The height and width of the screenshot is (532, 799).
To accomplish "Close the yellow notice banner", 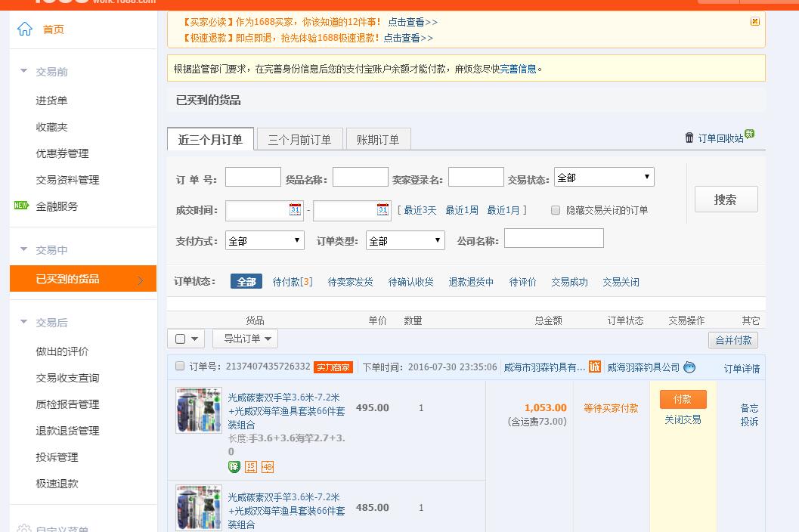I will tap(754, 21).
